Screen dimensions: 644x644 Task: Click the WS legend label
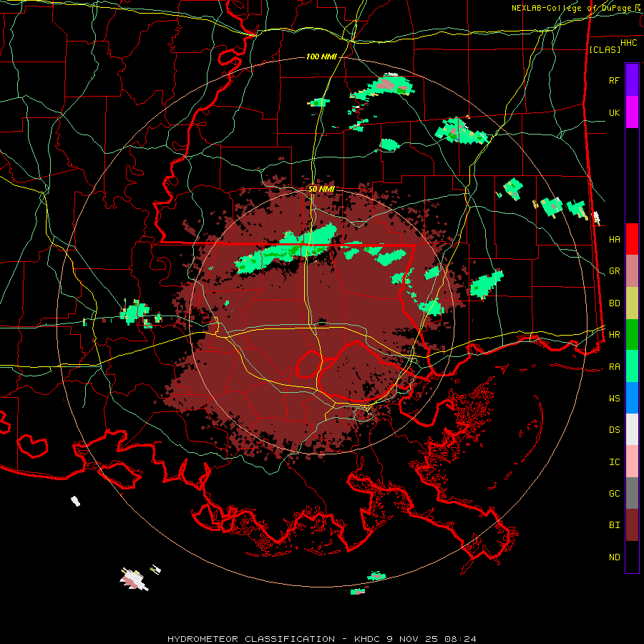[614, 399]
